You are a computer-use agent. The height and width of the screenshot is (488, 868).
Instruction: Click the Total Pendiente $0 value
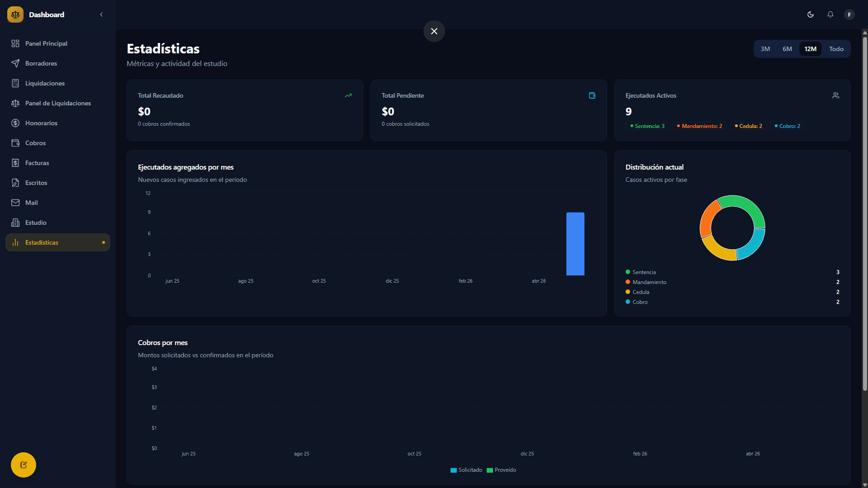click(388, 111)
